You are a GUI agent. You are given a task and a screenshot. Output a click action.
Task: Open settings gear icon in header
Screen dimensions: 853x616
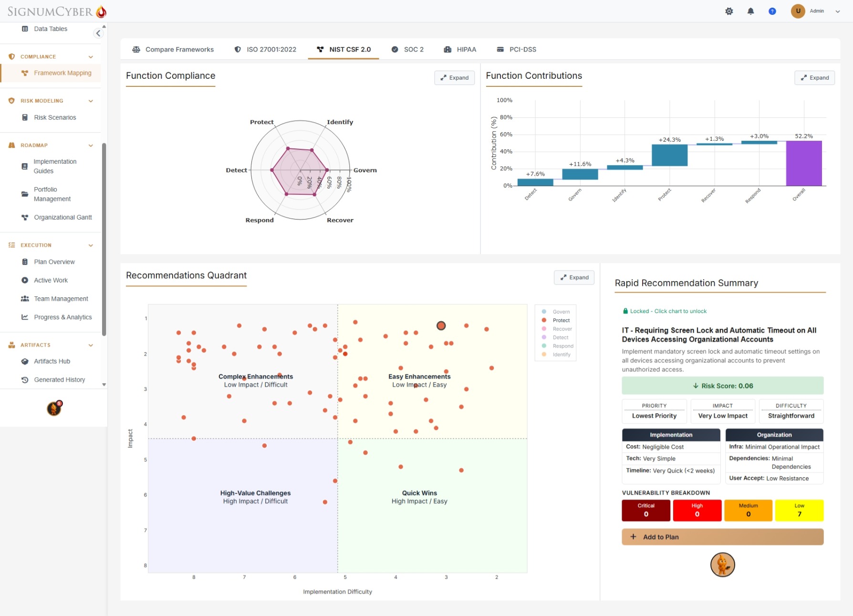coord(729,11)
